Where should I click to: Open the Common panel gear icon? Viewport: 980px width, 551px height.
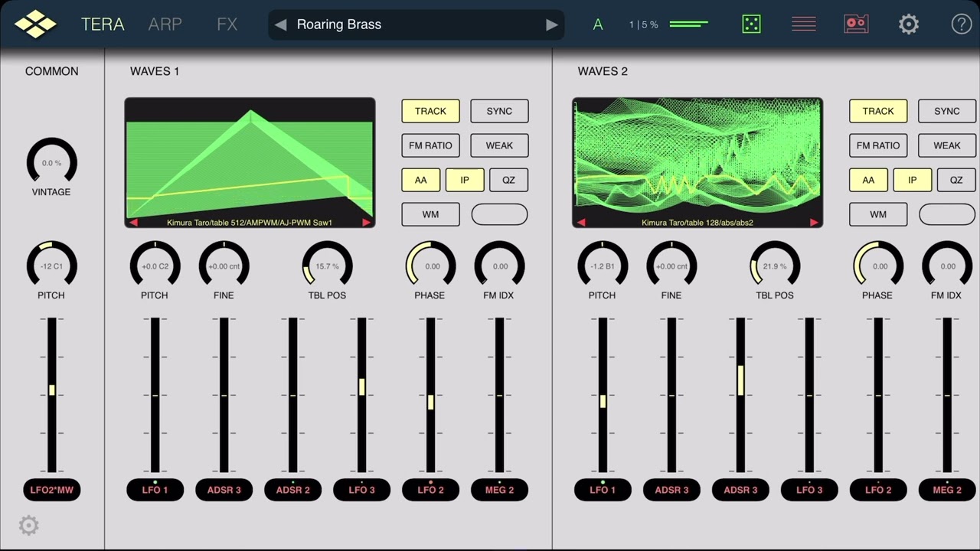(28, 525)
